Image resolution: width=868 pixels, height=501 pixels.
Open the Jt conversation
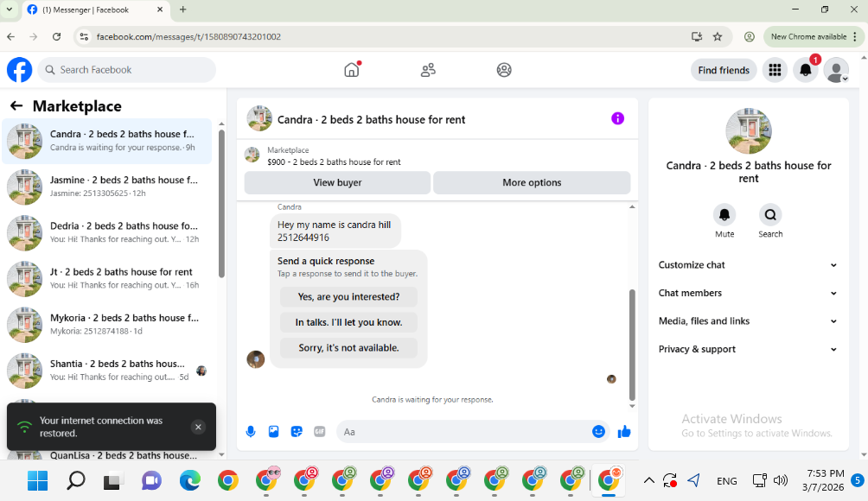coord(107,279)
